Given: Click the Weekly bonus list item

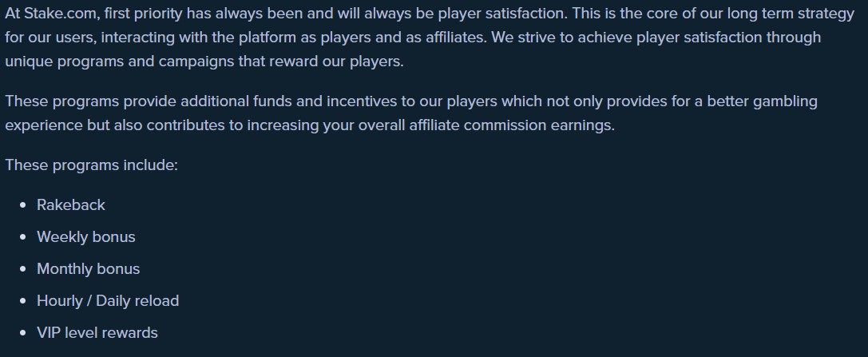Looking at the screenshot, I should [85, 237].
